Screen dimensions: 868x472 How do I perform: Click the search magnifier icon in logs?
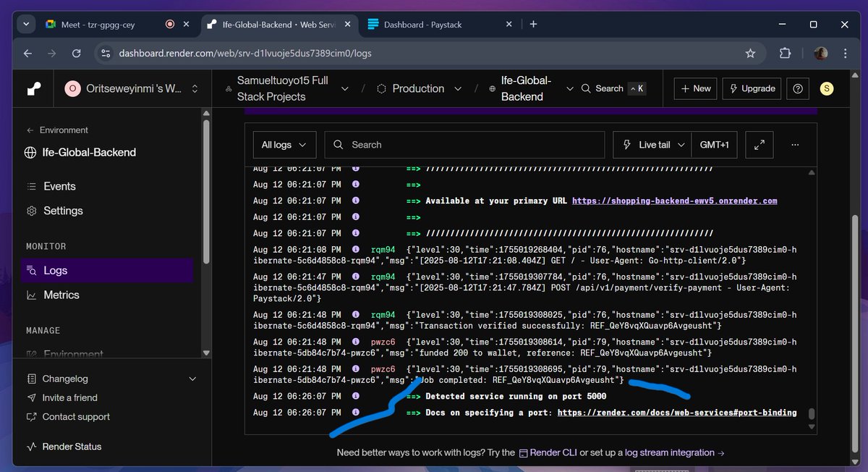click(x=339, y=145)
